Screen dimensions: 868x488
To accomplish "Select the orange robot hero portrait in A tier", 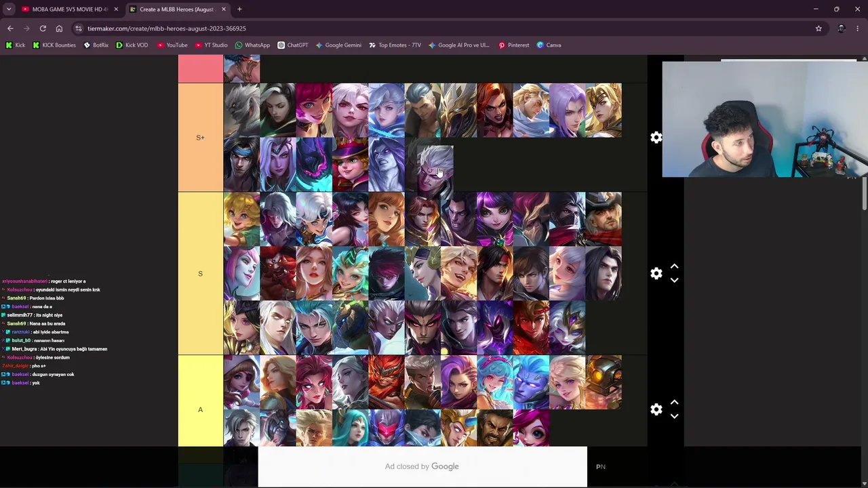I will click(604, 382).
